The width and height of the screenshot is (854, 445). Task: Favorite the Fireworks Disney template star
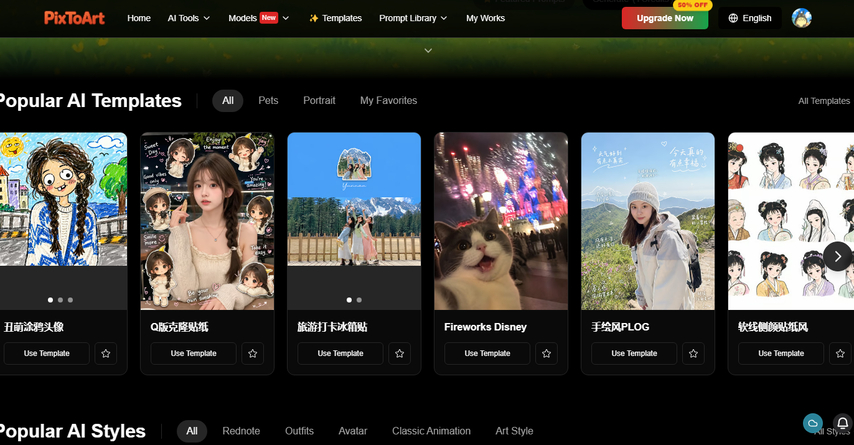click(x=546, y=353)
